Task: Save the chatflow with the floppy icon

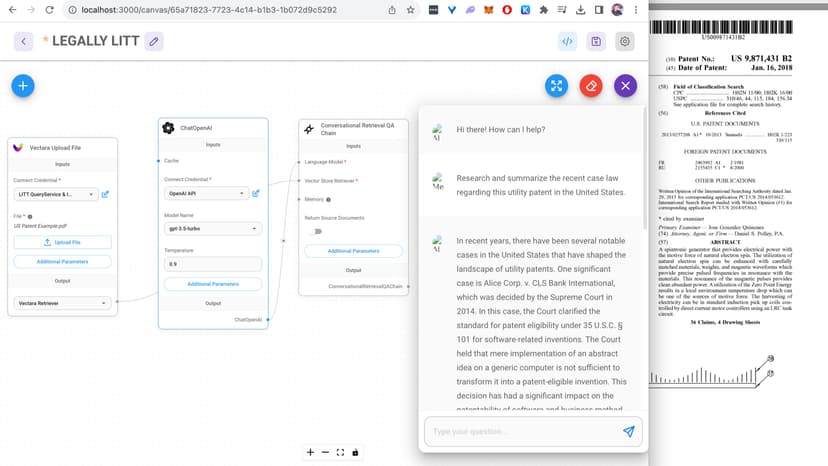Action: coord(596,41)
